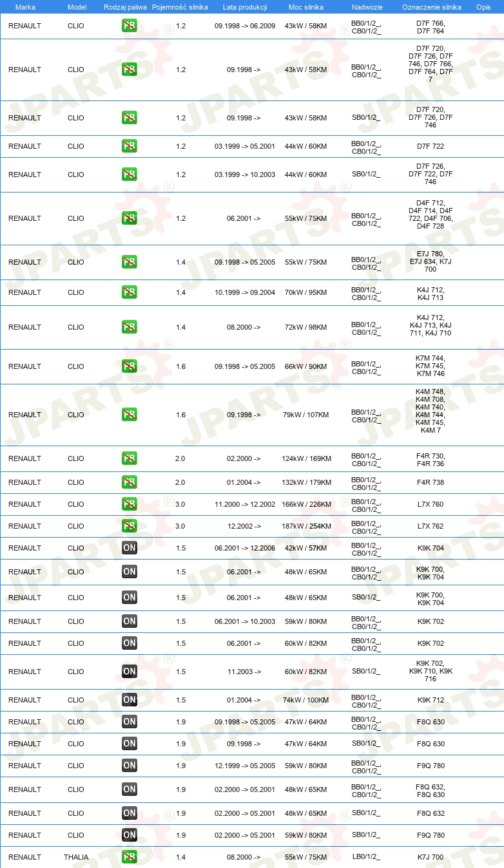The width and height of the screenshot is (504, 868).
Task: Select the 01.2004 -> cell in F4R 738 row
Action: [x=244, y=482]
